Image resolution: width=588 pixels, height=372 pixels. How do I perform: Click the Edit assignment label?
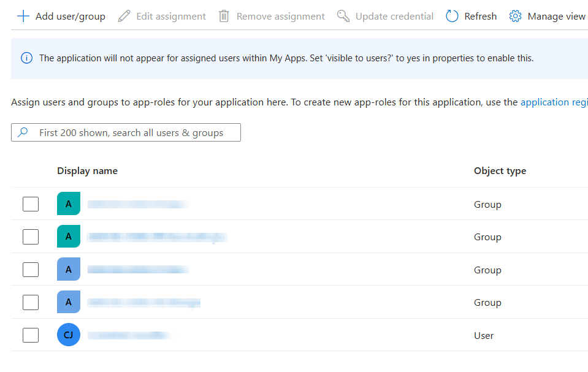pos(171,17)
